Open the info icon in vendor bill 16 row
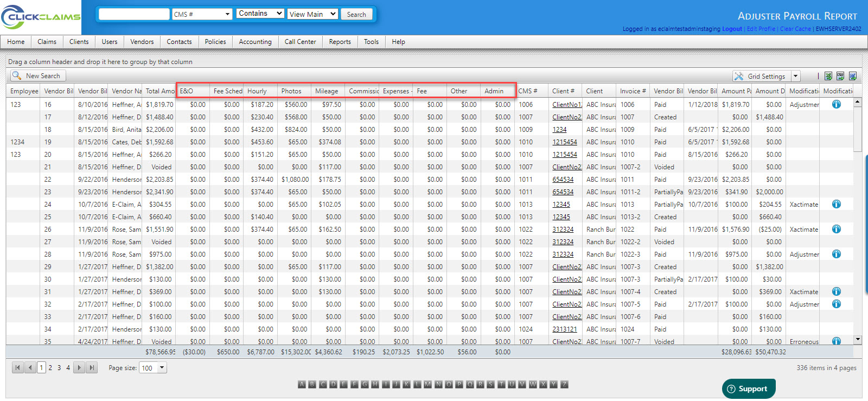This screenshot has height=401, width=868. click(x=837, y=104)
